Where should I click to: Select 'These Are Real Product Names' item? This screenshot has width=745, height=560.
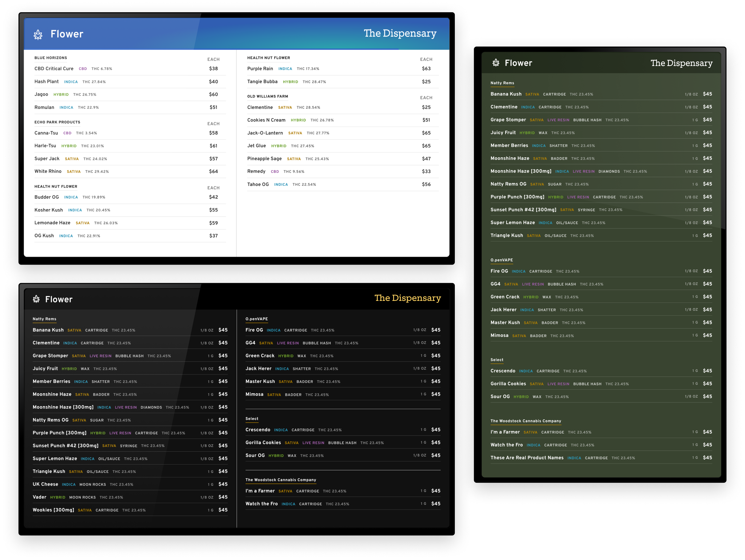(x=527, y=458)
